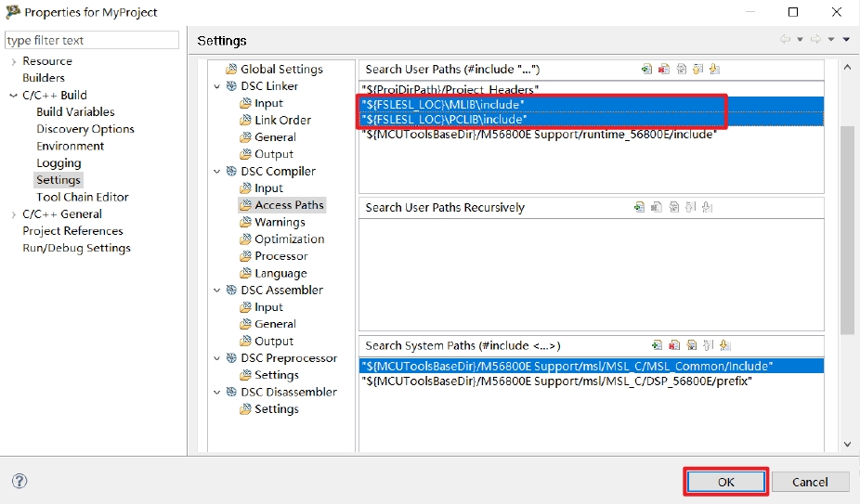Select Warnings under DSC Compiler

pyautogui.click(x=280, y=222)
